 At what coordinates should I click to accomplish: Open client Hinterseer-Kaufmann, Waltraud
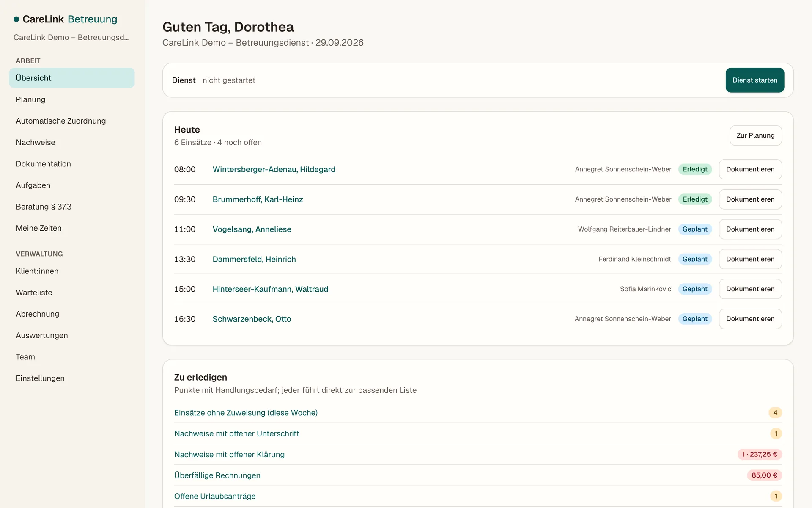270,289
